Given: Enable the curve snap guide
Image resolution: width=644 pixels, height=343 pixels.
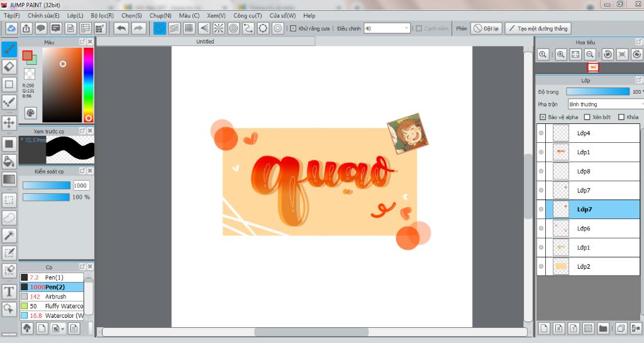Looking at the screenshot, I should [x=248, y=28].
